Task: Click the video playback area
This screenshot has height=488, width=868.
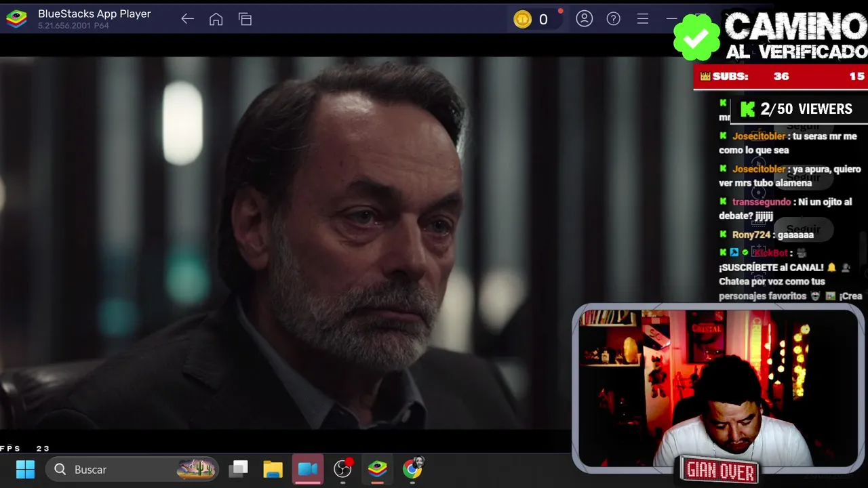Action: [285, 244]
